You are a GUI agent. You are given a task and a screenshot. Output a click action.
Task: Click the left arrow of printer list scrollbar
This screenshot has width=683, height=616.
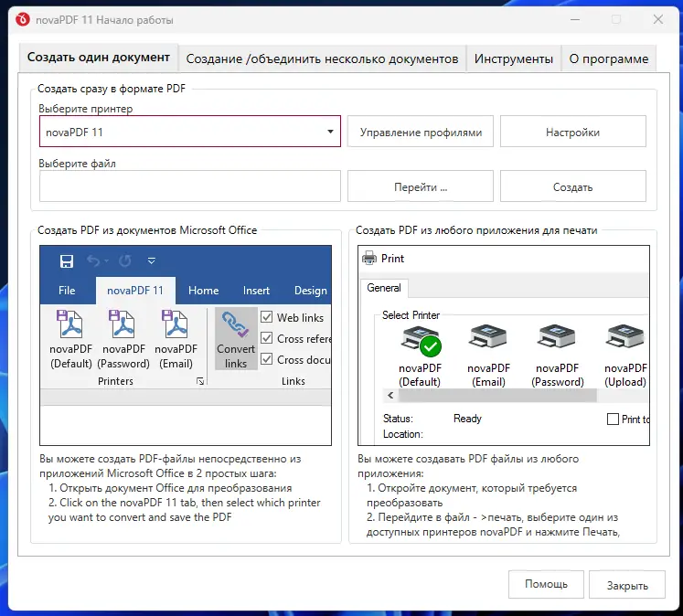(x=390, y=396)
